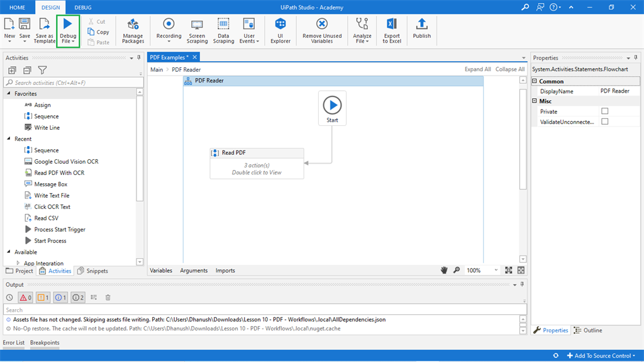Click expand all icon in Activities panel

(13, 71)
